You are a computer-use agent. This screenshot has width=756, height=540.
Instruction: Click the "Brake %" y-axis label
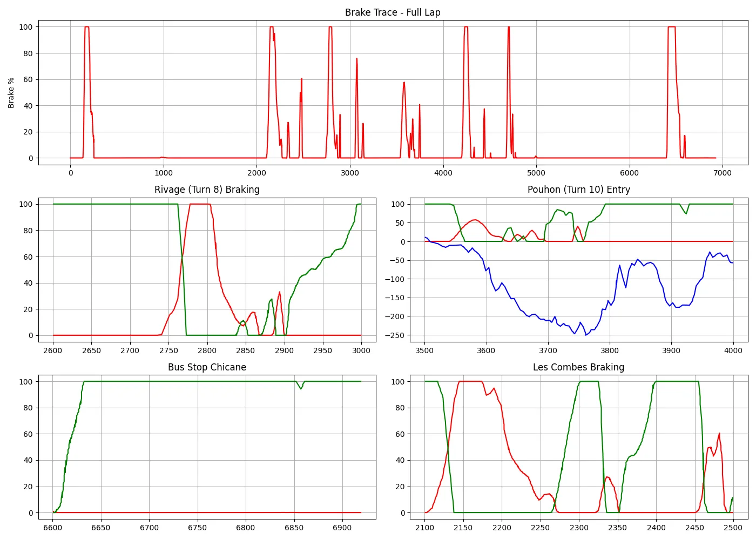click(11, 92)
